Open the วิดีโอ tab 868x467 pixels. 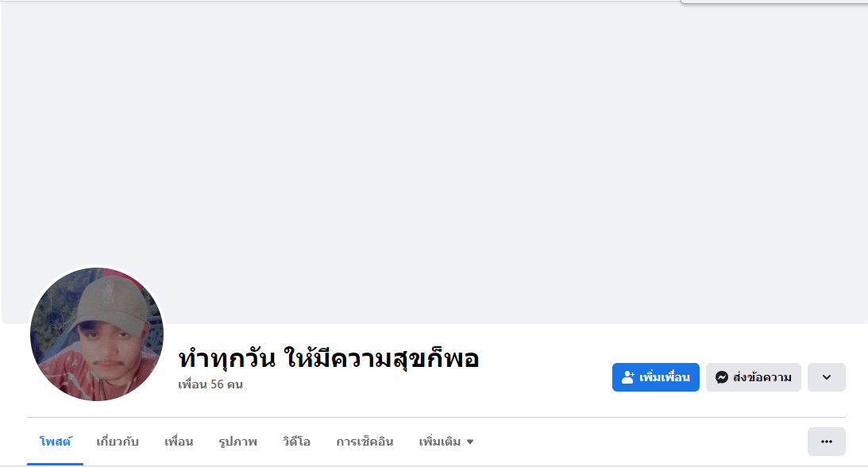(x=296, y=442)
